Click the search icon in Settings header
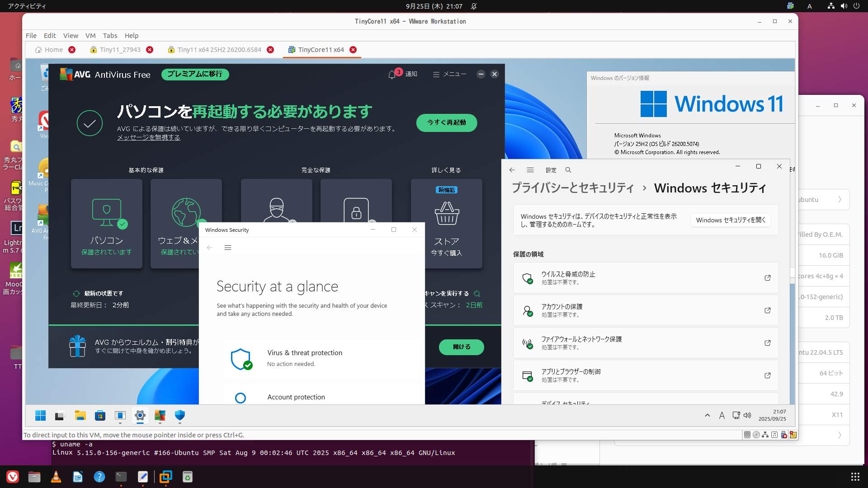 568,170
